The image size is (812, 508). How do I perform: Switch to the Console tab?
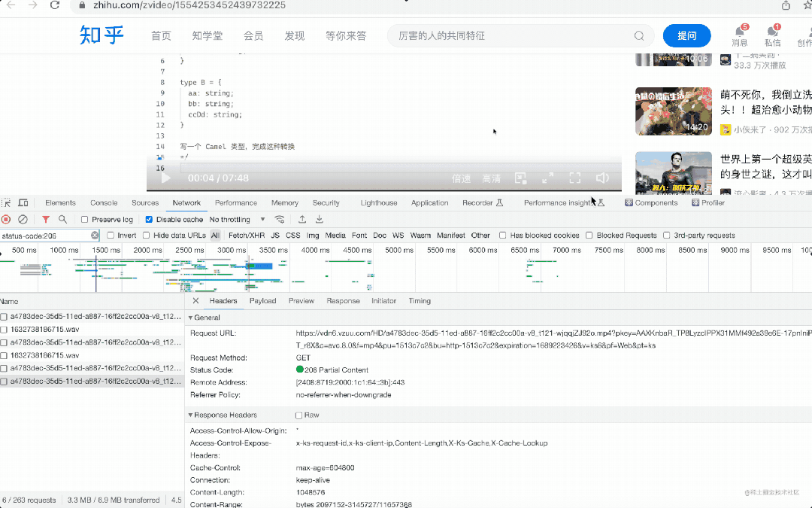point(104,202)
